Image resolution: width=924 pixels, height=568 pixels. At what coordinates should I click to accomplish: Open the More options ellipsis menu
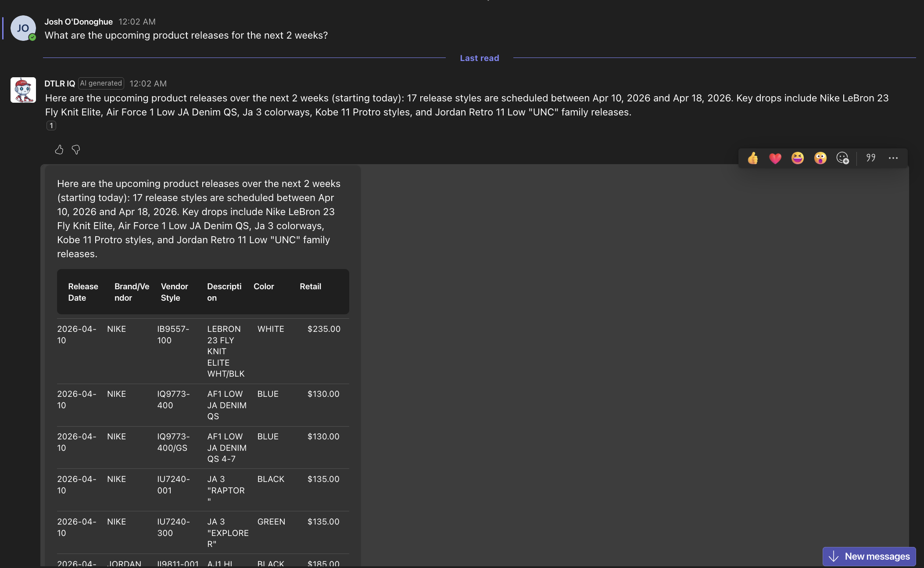click(x=893, y=158)
